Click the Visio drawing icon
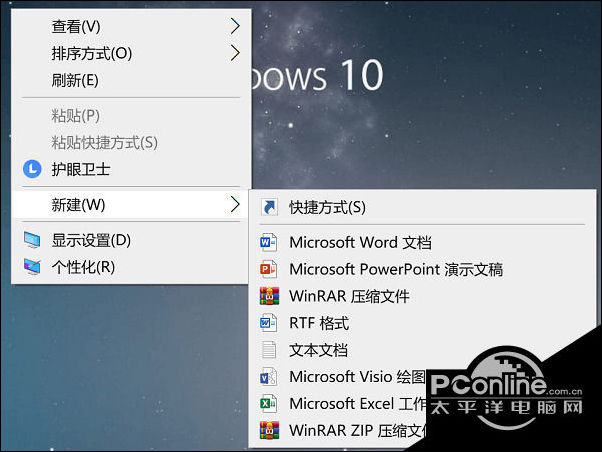602x452 pixels. coord(268,377)
